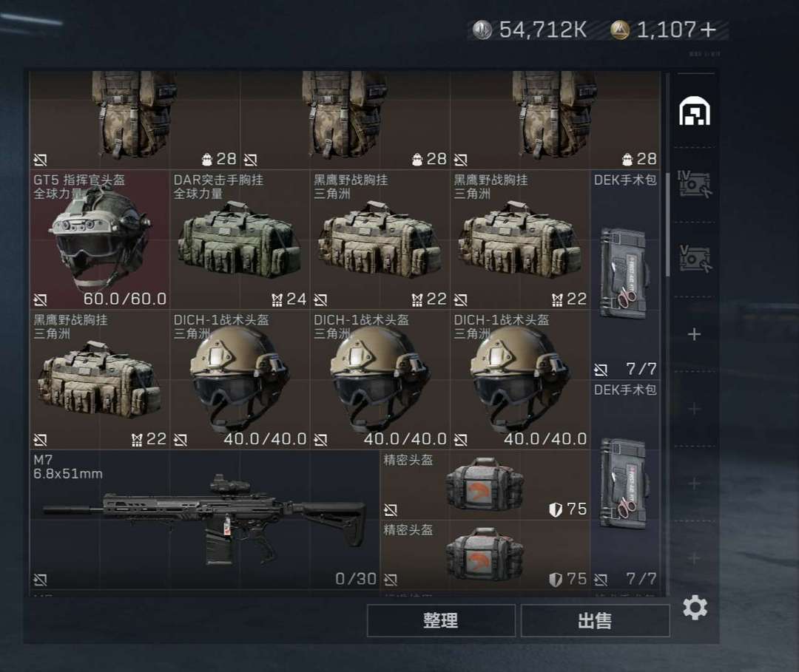Select the upper 精密头盔 repair kit
799x672 pixels.
tap(485, 485)
